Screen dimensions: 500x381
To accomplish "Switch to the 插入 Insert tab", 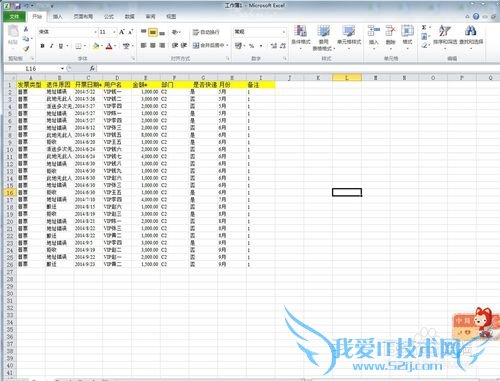I will pyautogui.click(x=57, y=16).
